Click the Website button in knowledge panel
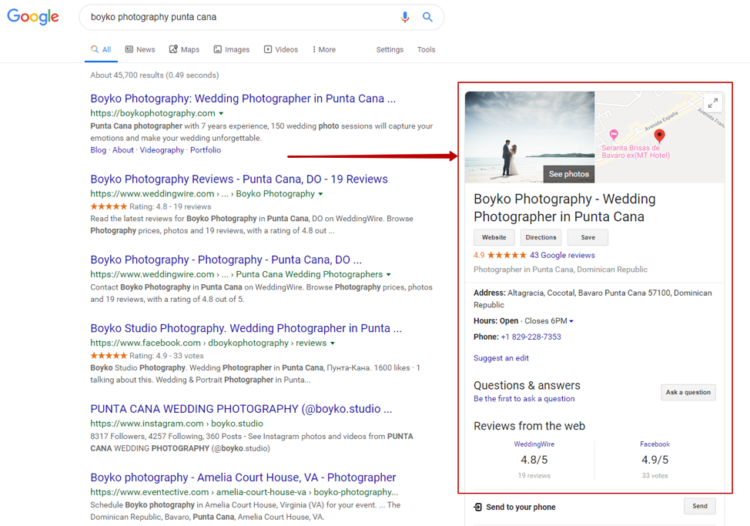 (x=494, y=238)
